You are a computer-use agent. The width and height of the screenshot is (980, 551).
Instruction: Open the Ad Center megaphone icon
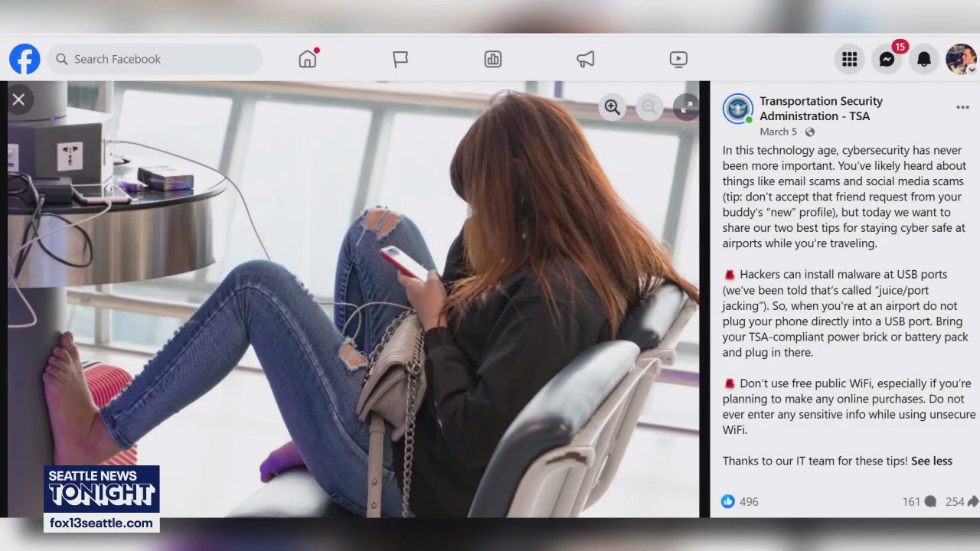pos(585,59)
